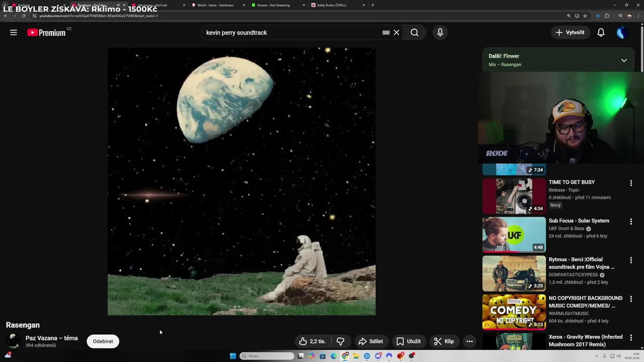Open Paz Vazana channel avatar
644x362 pixels.
(14, 341)
